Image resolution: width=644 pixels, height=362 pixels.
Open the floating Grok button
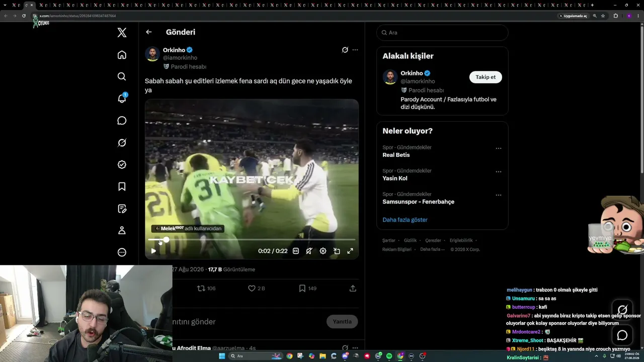pos(622,310)
